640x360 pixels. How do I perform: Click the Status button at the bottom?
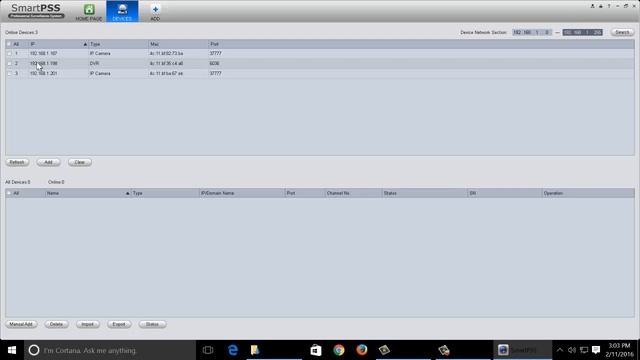tap(152, 324)
